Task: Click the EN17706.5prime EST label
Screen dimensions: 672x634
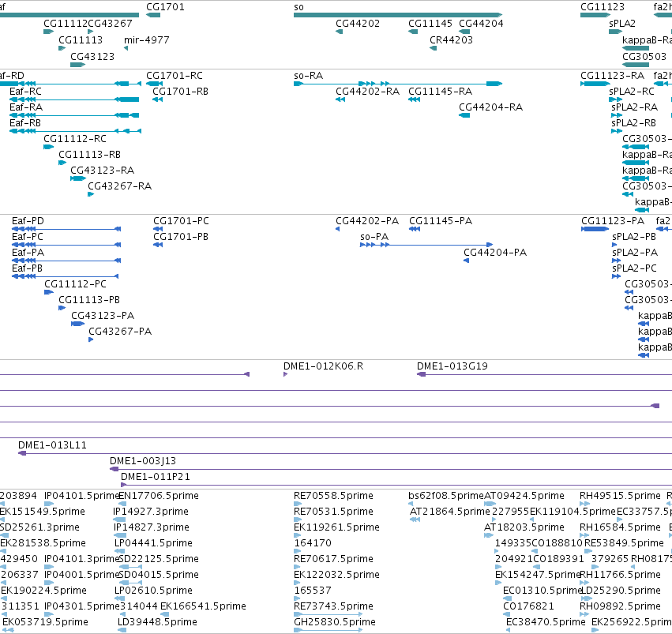Action: pyautogui.click(x=159, y=496)
